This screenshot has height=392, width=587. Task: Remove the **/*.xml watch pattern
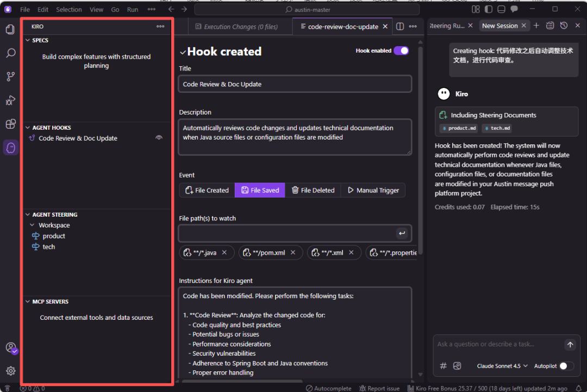(x=352, y=252)
